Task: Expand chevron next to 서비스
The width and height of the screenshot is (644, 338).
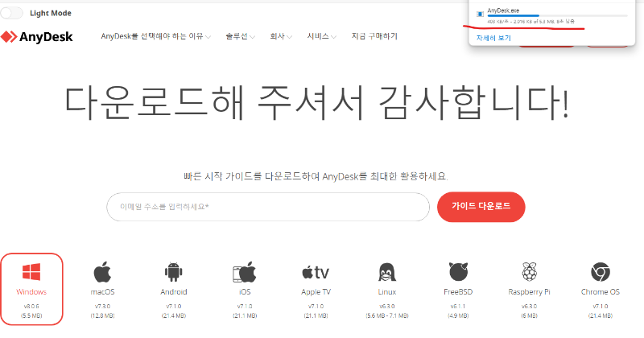Action: pyautogui.click(x=334, y=37)
